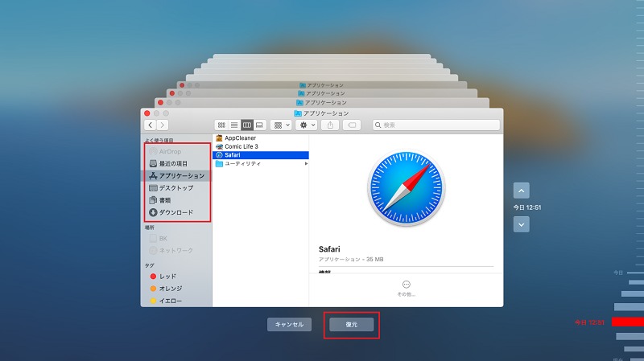This screenshot has height=361, width=644.
Task: Open the item grouping dropdown
Action: pyautogui.click(x=281, y=125)
